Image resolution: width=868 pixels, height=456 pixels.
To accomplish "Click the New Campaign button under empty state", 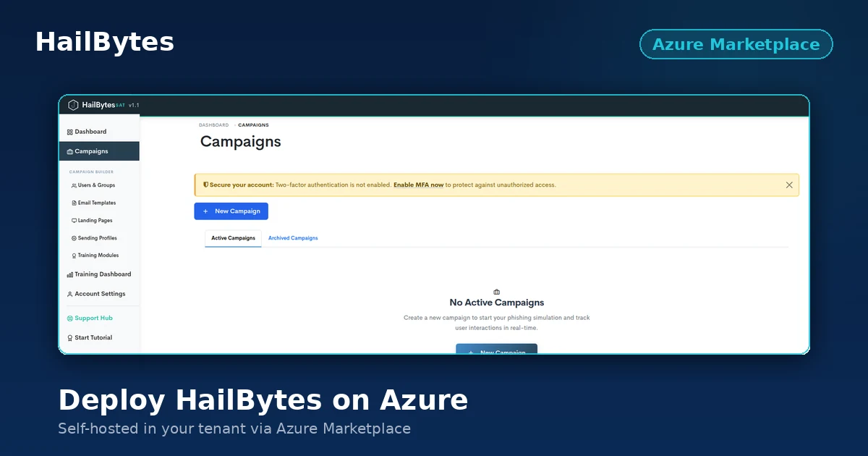I will pyautogui.click(x=496, y=349).
